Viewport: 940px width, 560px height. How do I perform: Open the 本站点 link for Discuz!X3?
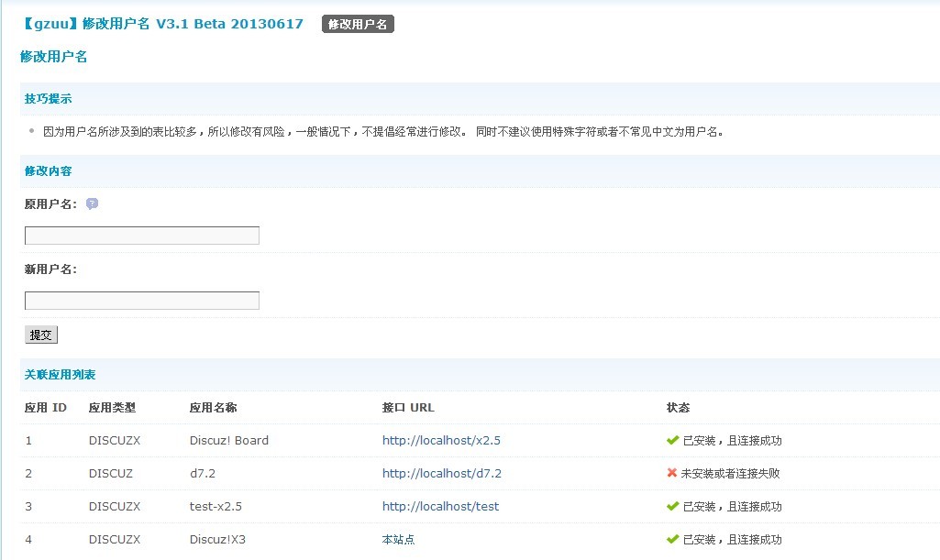tap(396, 539)
